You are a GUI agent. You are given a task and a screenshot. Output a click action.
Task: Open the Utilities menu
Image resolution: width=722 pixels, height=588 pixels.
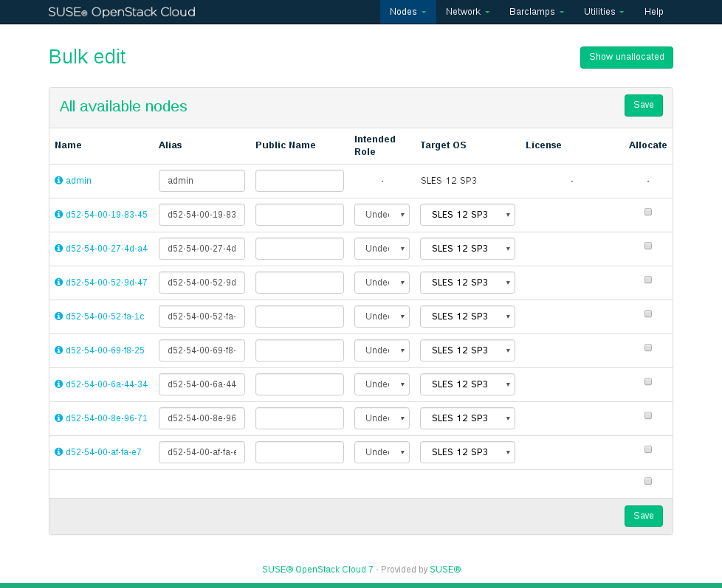tap(603, 12)
